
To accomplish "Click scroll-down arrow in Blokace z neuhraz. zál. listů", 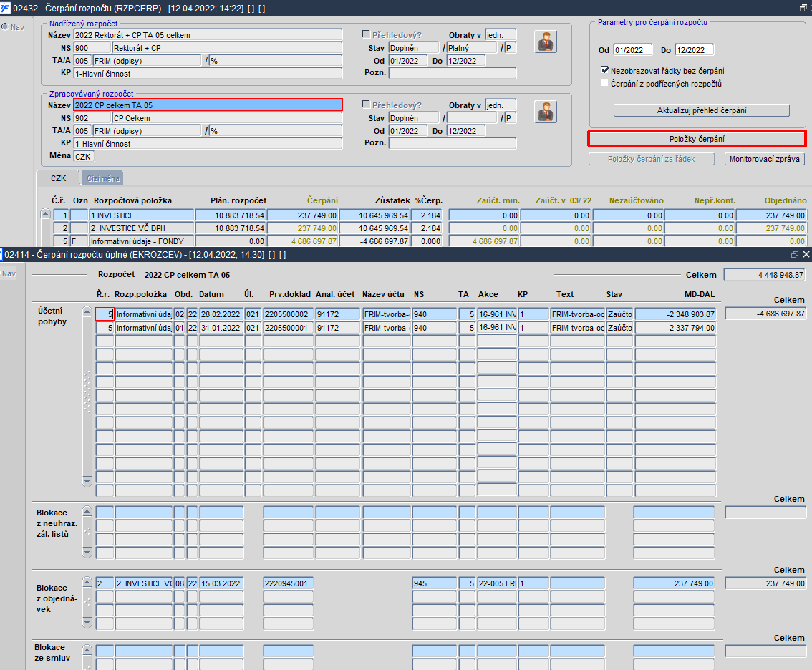I will tap(87, 553).
